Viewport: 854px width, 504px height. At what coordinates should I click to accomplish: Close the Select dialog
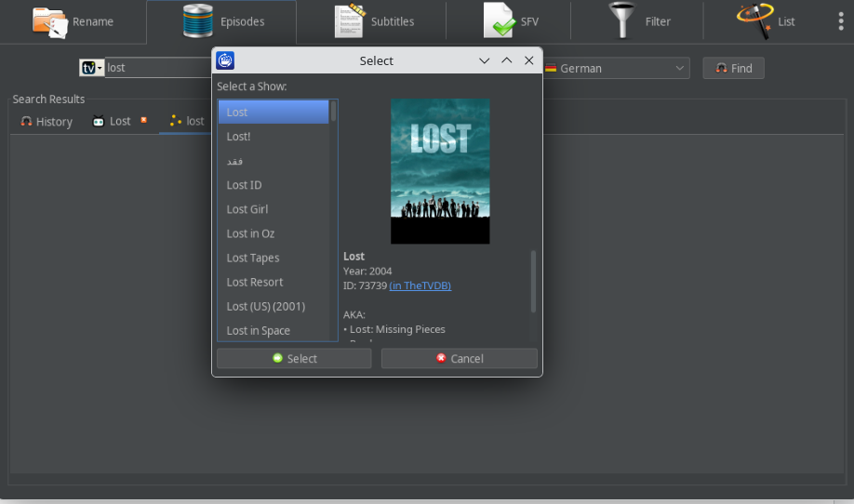[528, 60]
